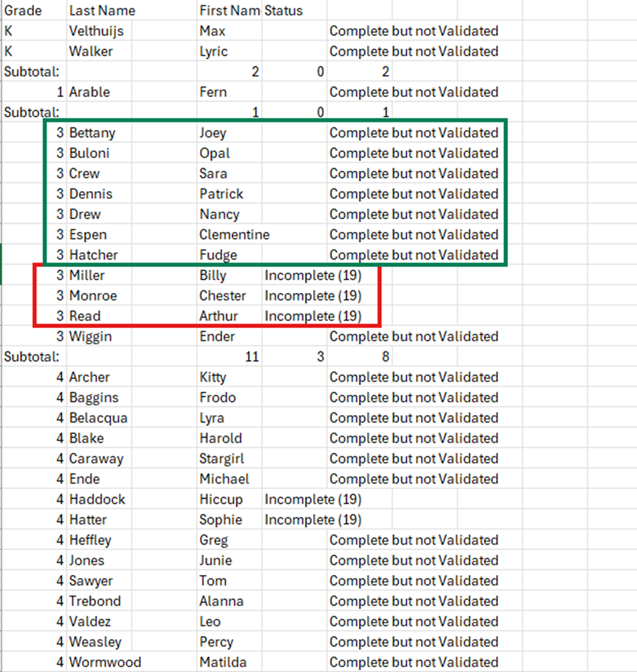Click the Belacqua last name cell
The image size is (637, 672).
100,418
